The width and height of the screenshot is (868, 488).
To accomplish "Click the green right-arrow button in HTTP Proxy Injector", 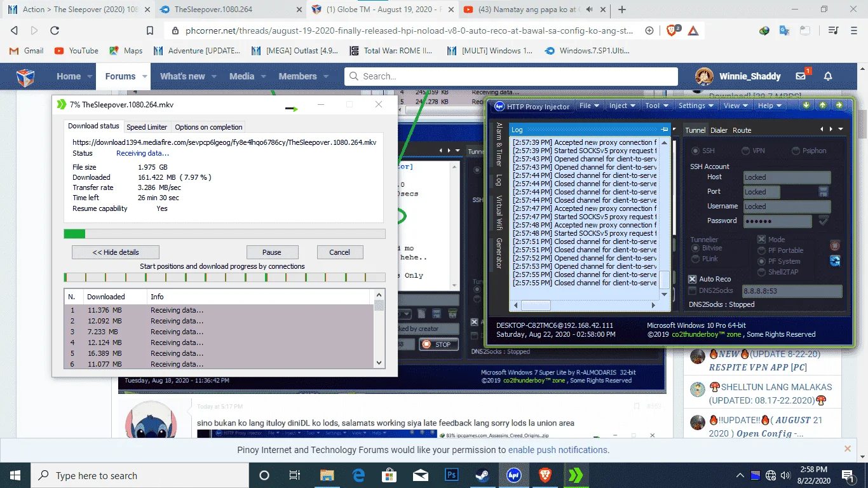I will (839, 105).
